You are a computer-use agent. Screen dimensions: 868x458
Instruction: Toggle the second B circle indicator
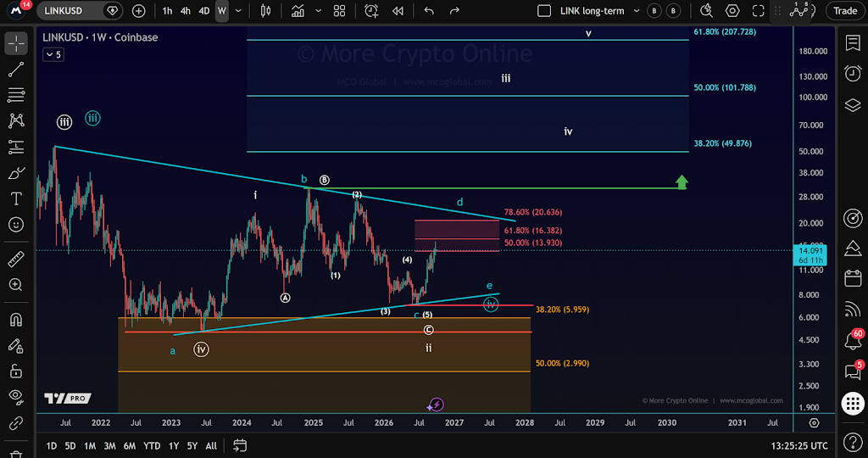pos(673,10)
